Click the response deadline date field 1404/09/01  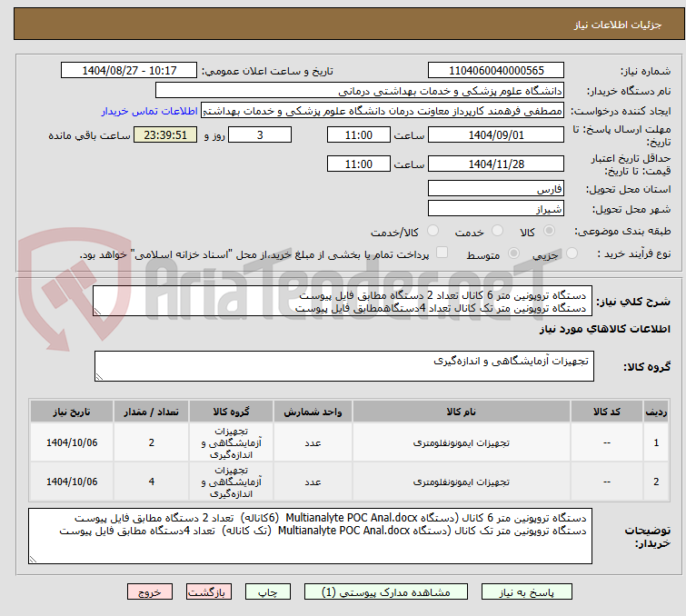tap(496, 134)
